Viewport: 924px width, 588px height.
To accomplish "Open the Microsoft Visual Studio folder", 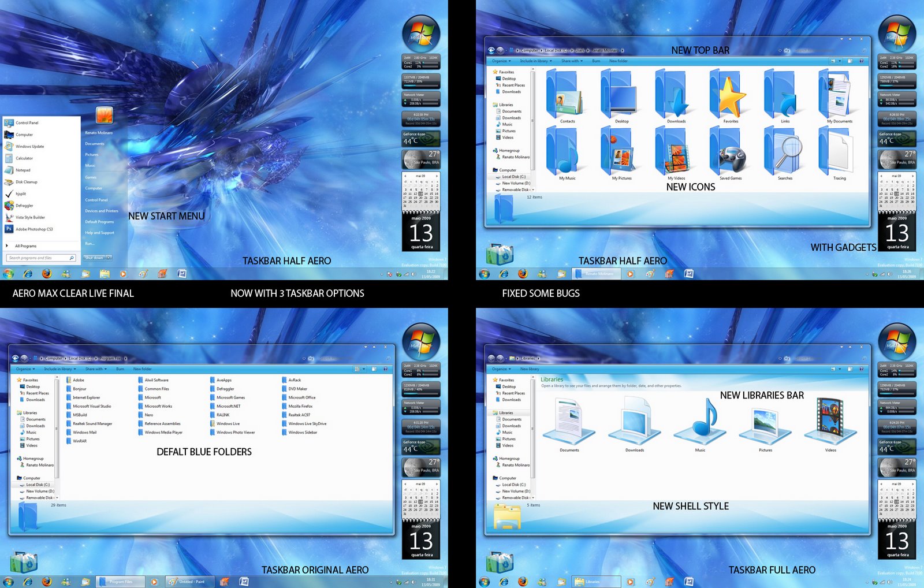I will point(88,406).
